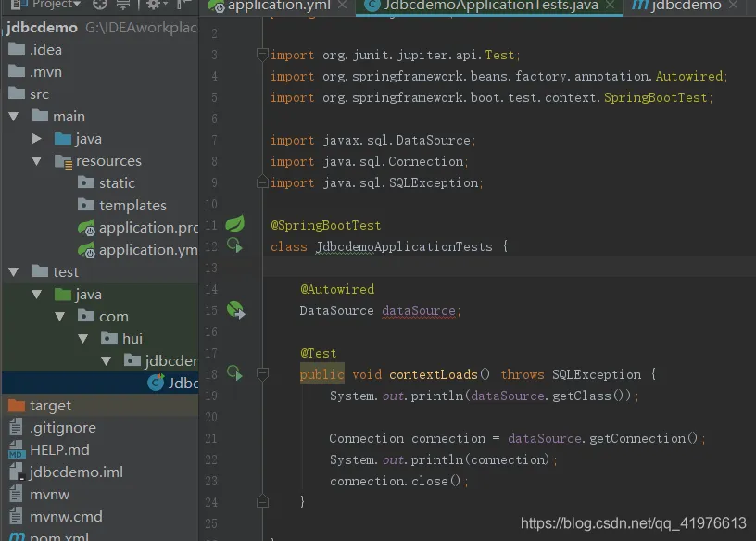Click the contextLoads method name
The width and height of the screenshot is (756, 541).
coord(433,374)
